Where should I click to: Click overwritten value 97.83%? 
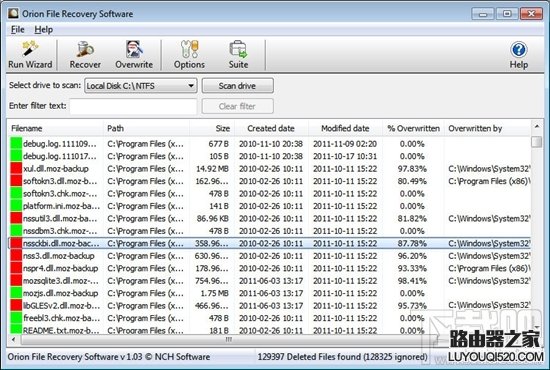point(412,169)
